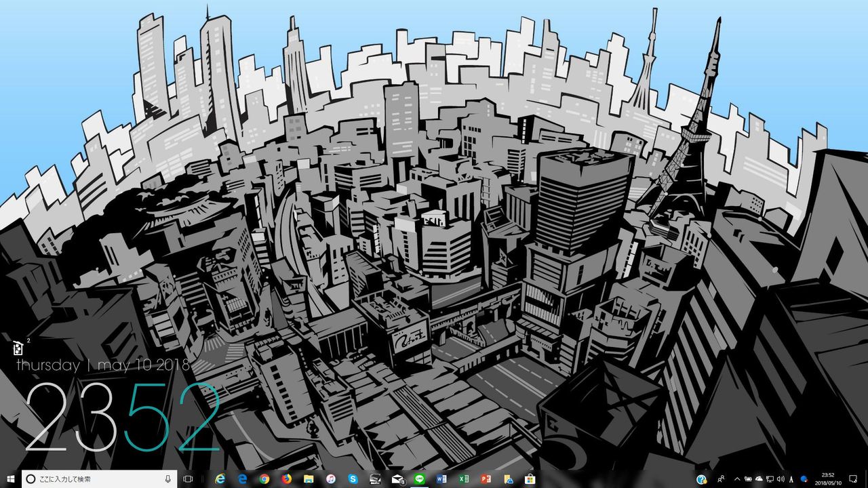Image resolution: width=868 pixels, height=488 pixels.
Task: Open the volume speaker control
Action: [781, 479]
